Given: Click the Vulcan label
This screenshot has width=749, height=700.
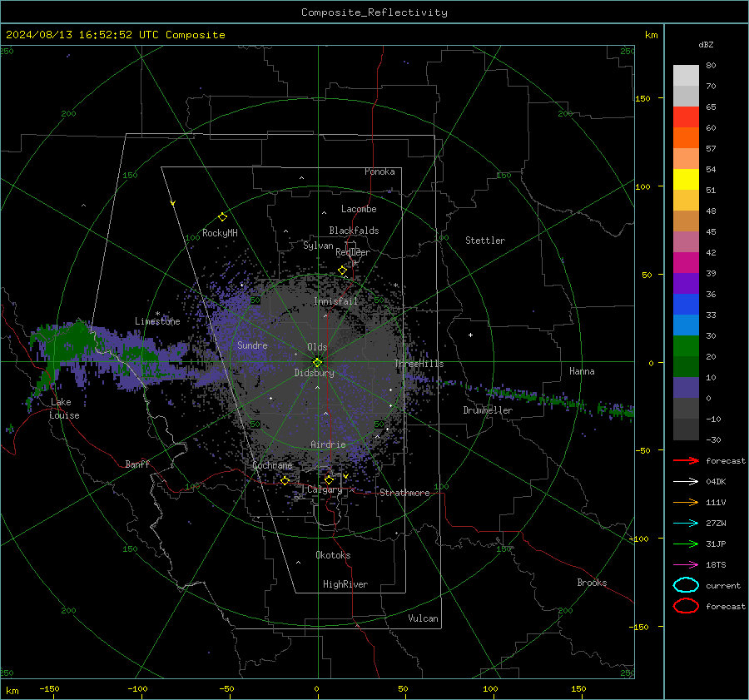Looking at the screenshot, I should [x=423, y=618].
